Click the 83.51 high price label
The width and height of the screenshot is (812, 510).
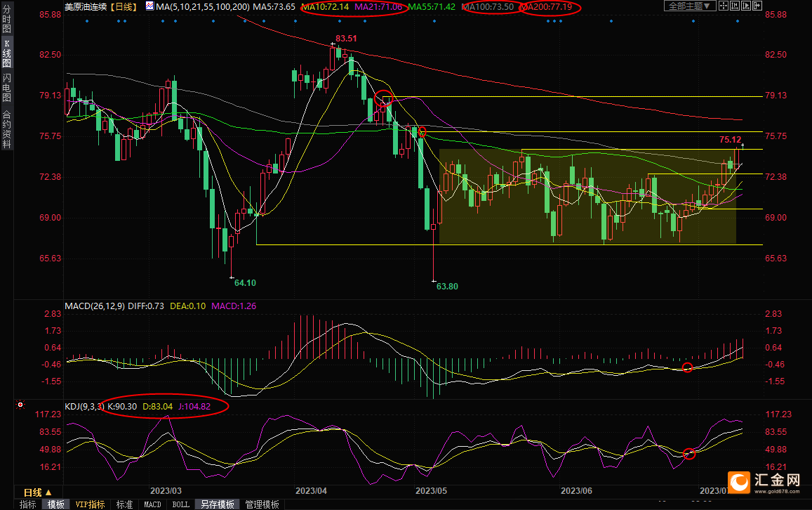346,39
